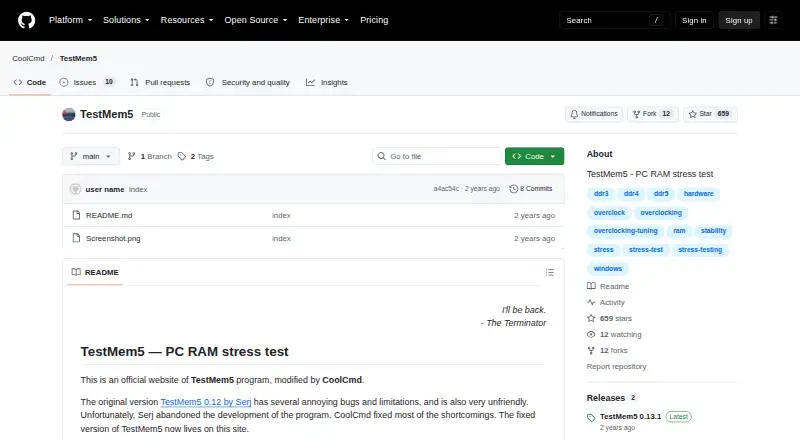View the 1 Branch link
The height and width of the screenshot is (440, 800).
(149, 156)
